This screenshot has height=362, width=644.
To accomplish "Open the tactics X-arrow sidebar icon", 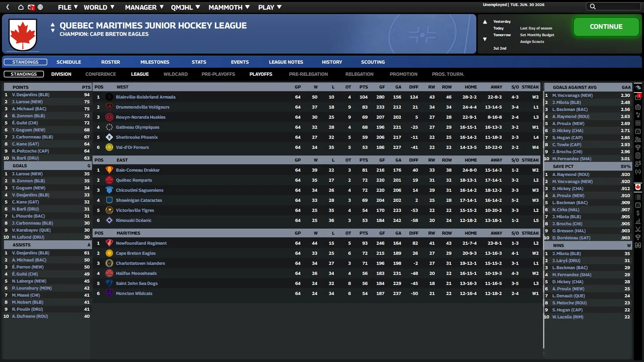I will pos(638,115).
